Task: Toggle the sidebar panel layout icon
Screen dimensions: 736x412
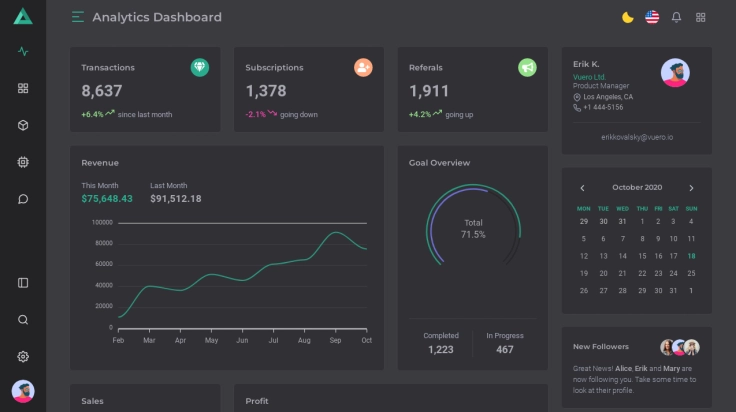Action: coord(23,283)
